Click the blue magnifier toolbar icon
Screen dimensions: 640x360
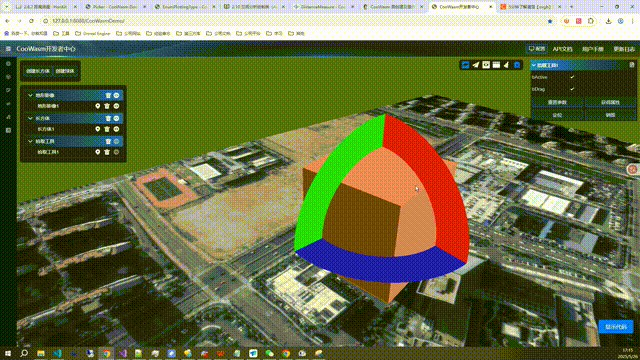[x=517, y=65]
